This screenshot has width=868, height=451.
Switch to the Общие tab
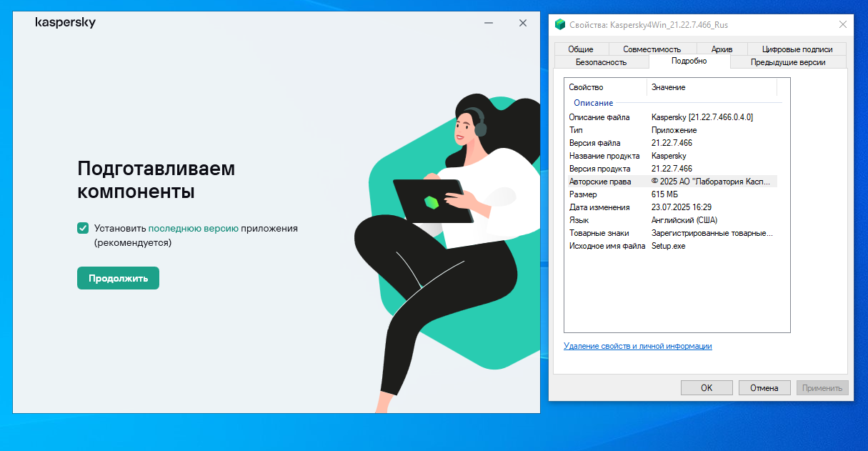pos(581,49)
